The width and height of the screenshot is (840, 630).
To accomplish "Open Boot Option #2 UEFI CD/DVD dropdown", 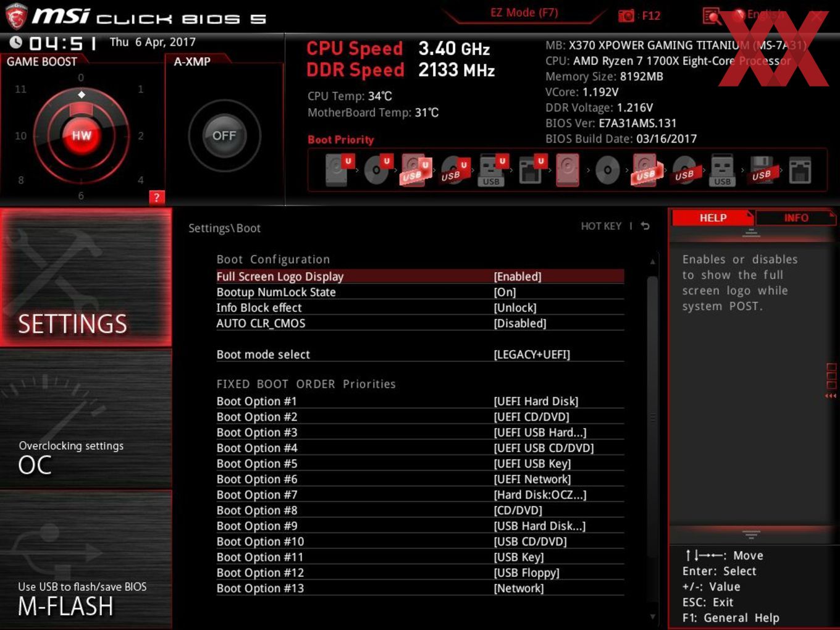I will pyautogui.click(x=532, y=417).
